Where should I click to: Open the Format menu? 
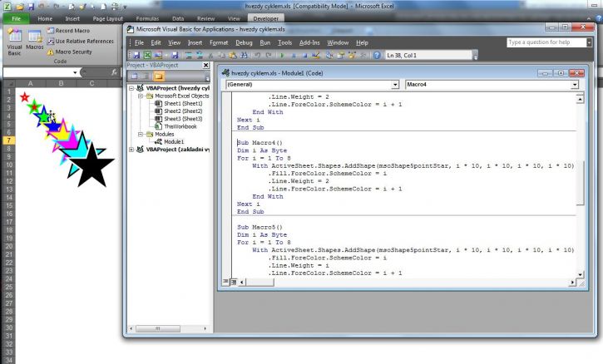[219, 42]
